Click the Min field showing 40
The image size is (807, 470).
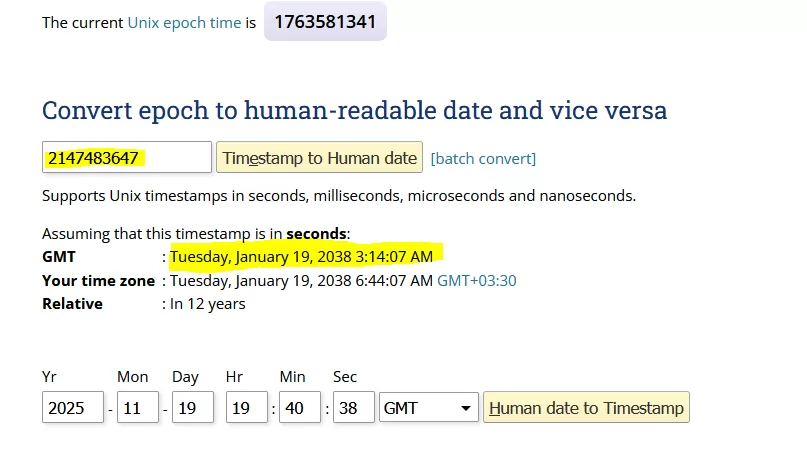coord(300,408)
